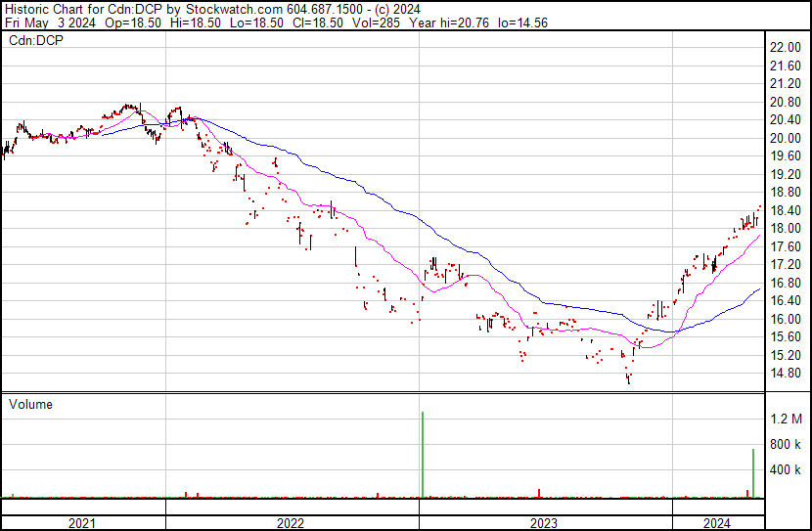Click the lowest price candle near 14.56
Viewport: 812px width, 531px height.
pyautogui.click(x=628, y=378)
